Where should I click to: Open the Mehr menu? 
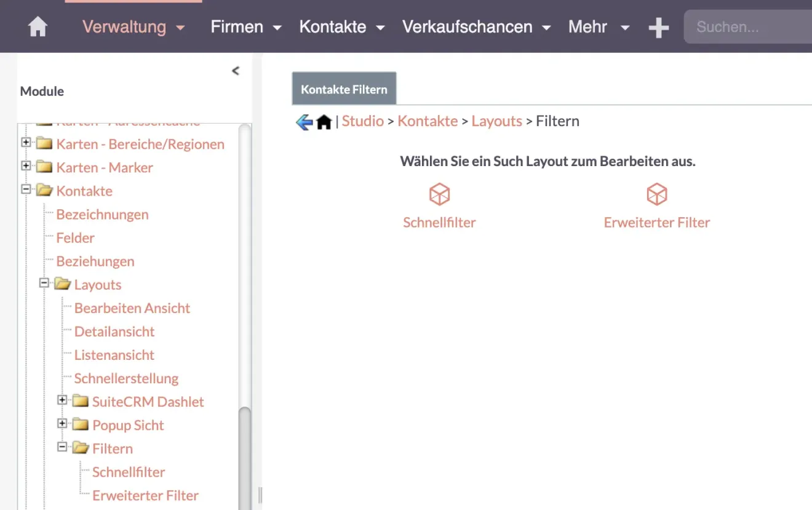point(598,27)
